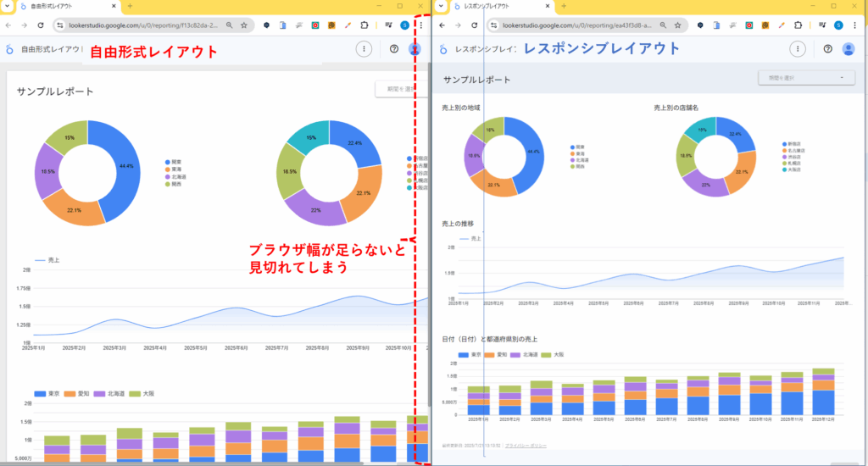Viewport: 868px width, 466px height.
Task: Click the 32.4% segment of the right store donut
Action: (x=737, y=135)
